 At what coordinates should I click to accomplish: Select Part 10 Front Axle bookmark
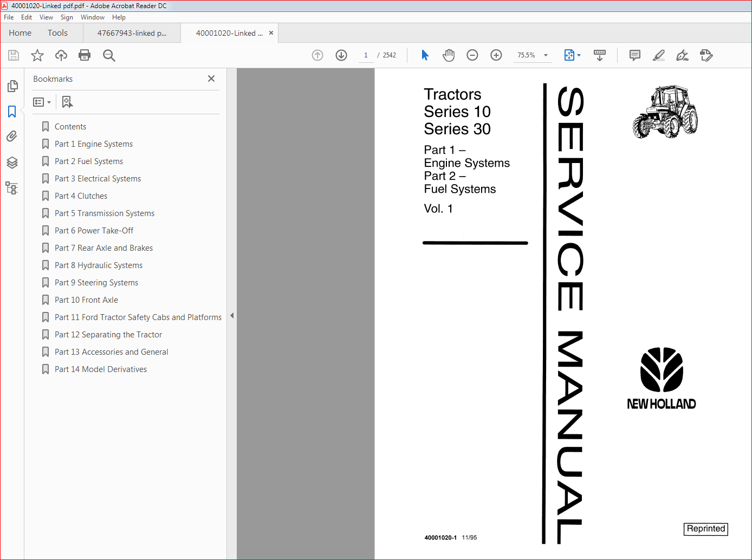pyautogui.click(x=86, y=300)
